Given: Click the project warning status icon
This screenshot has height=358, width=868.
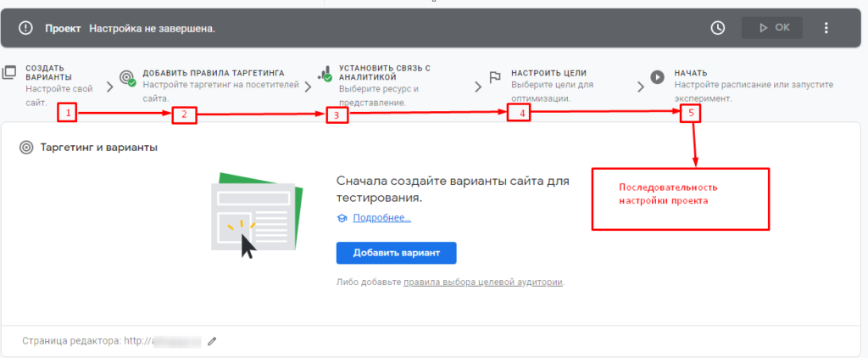Looking at the screenshot, I should pyautogui.click(x=25, y=28).
